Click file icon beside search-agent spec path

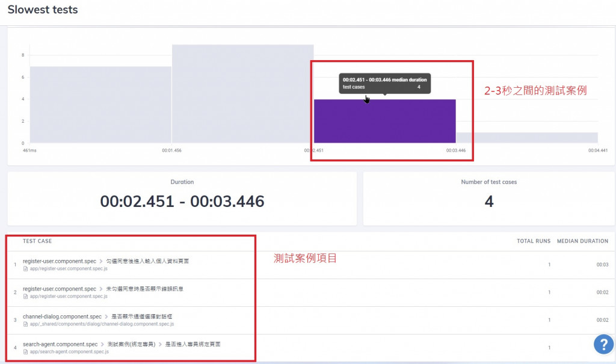[25, 352]
